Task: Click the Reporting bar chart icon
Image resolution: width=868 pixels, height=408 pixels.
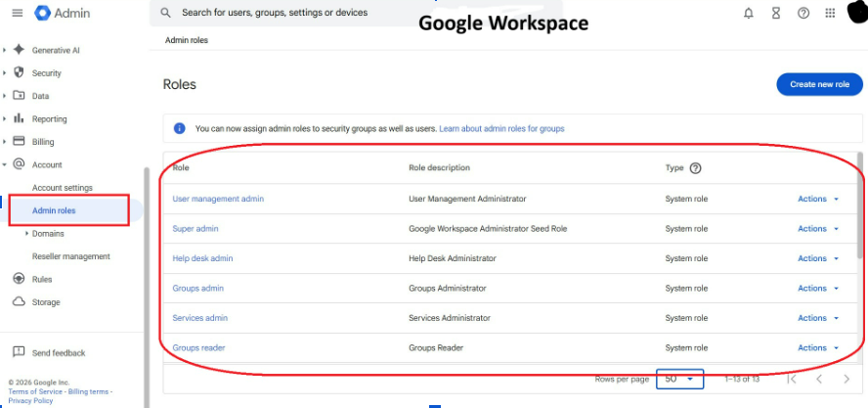Action: pyautogui.click(x=19, y=118)
